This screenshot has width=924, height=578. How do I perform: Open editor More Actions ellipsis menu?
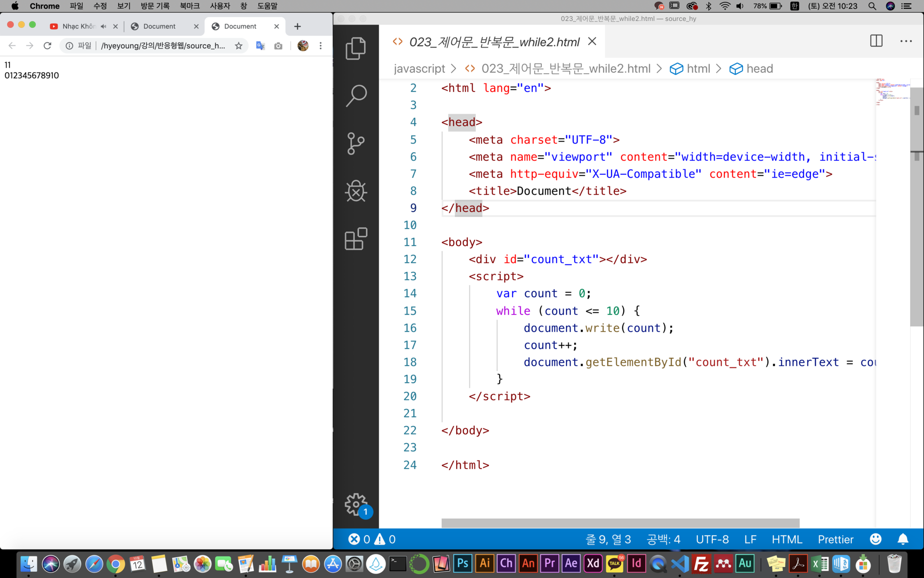(906, 41)
